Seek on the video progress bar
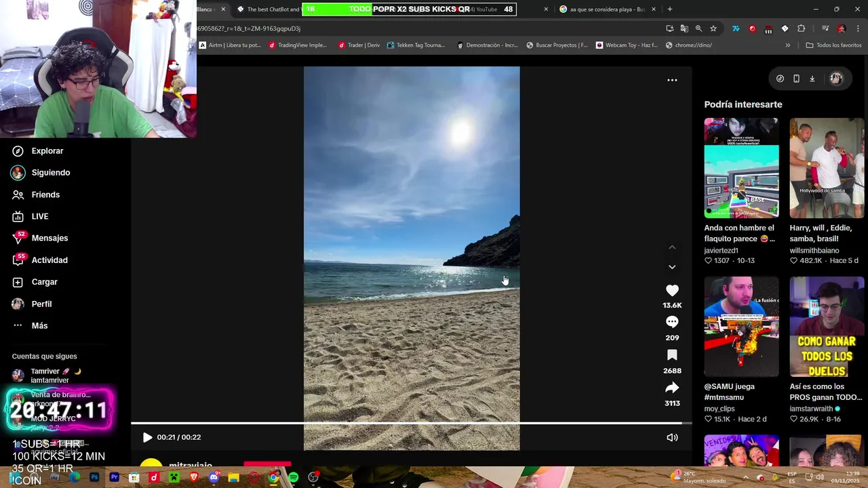 [411, 424]
